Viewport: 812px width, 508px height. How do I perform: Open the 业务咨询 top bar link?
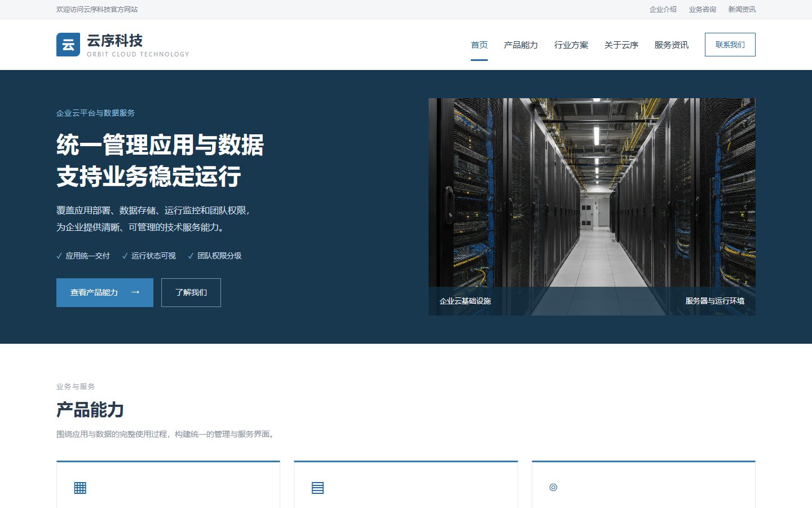703,9
